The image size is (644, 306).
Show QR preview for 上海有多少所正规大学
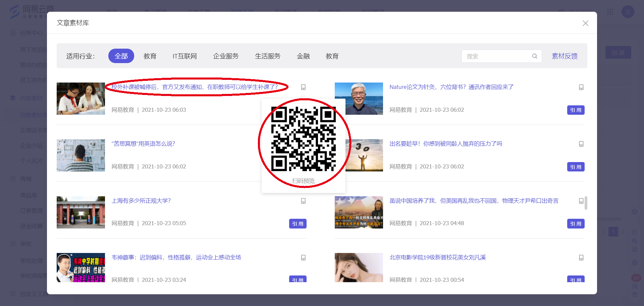[303, 201]
